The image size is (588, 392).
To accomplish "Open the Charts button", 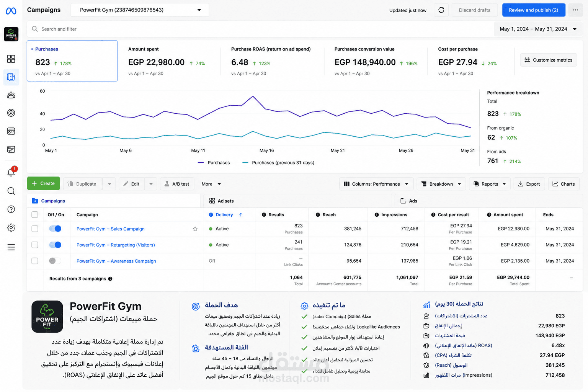I will coord(564,184).
